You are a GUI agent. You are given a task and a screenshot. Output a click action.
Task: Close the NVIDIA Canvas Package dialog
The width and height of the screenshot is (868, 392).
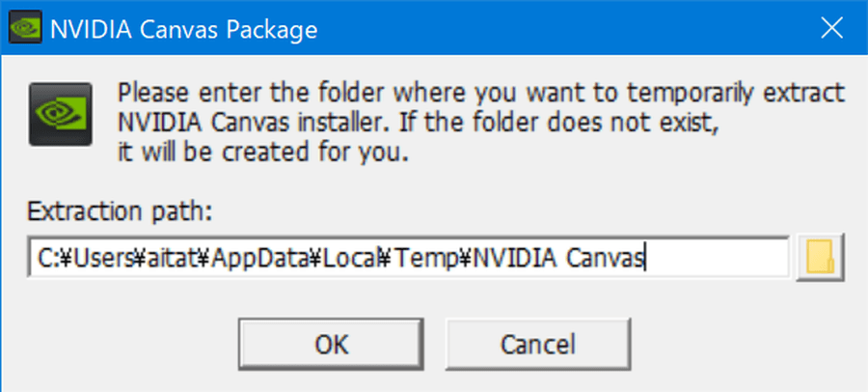pos(830,29)
